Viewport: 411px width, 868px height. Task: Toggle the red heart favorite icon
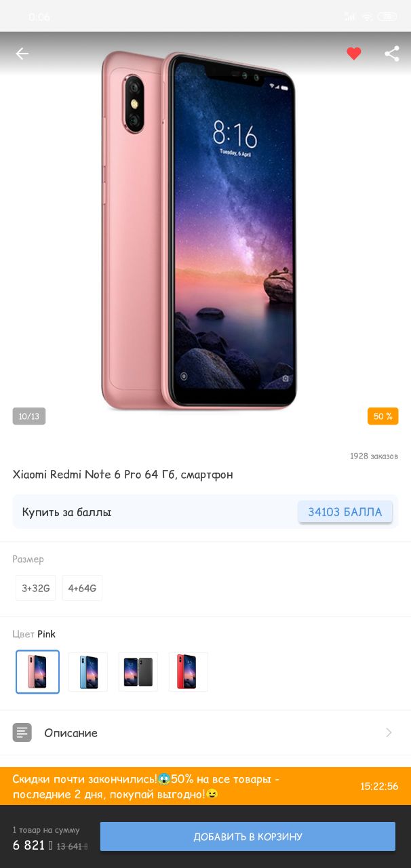click(354, 54)
